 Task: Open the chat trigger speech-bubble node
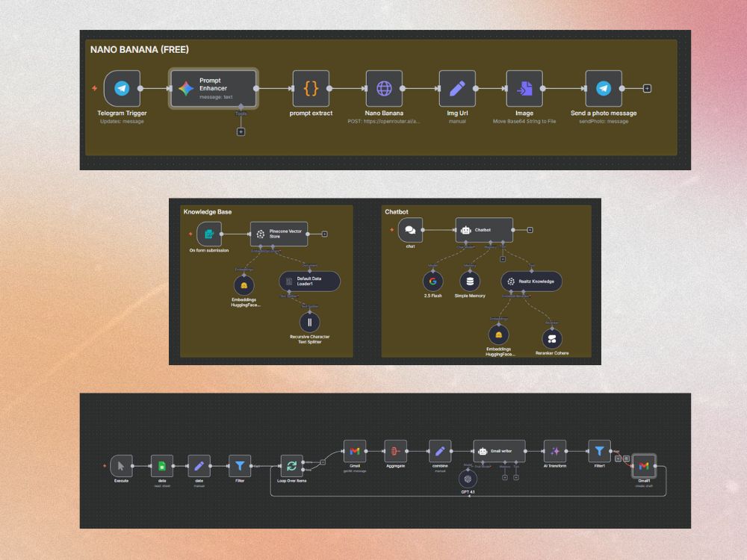(x=410, y=230)
